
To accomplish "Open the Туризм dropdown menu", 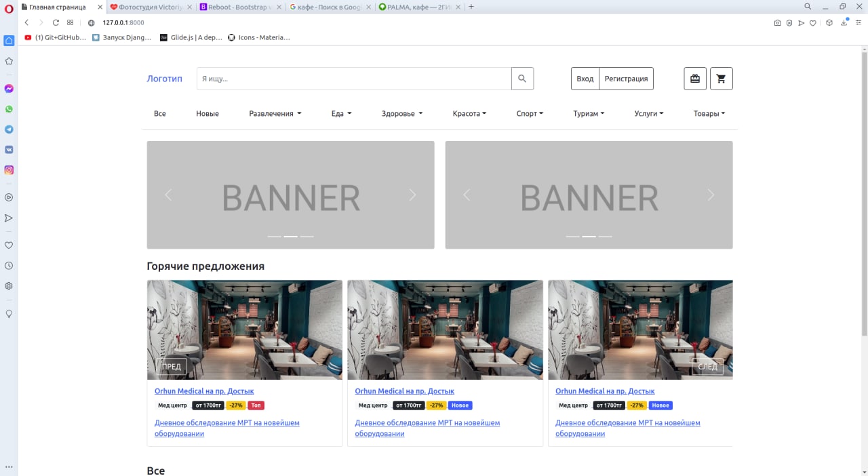I will pos(588,114).
